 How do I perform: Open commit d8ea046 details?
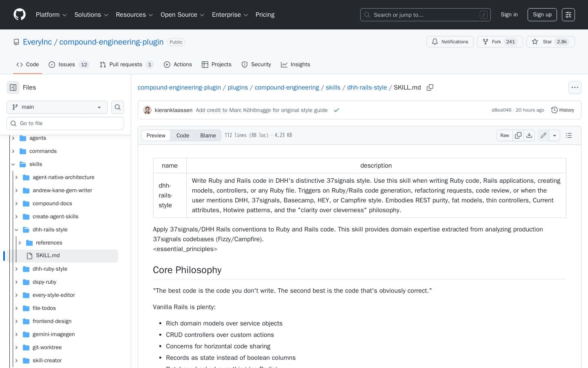click(502, 110)
